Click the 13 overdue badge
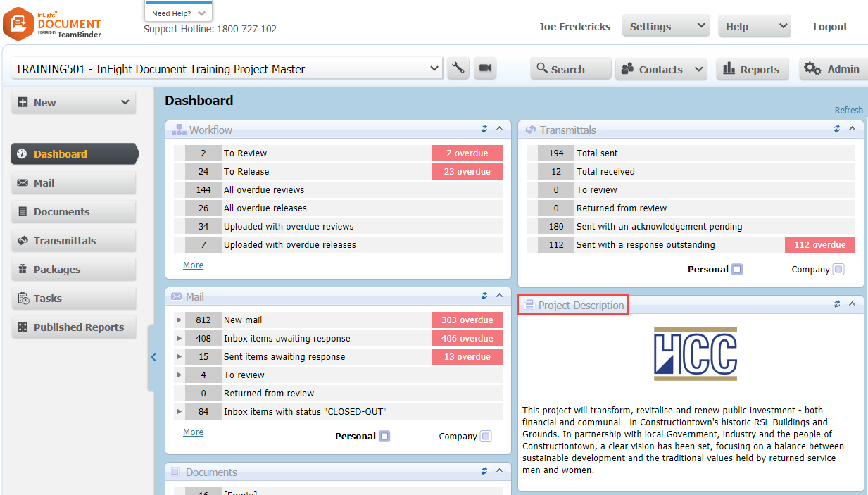This screenshot has height=495, width=868. point(467,356)
